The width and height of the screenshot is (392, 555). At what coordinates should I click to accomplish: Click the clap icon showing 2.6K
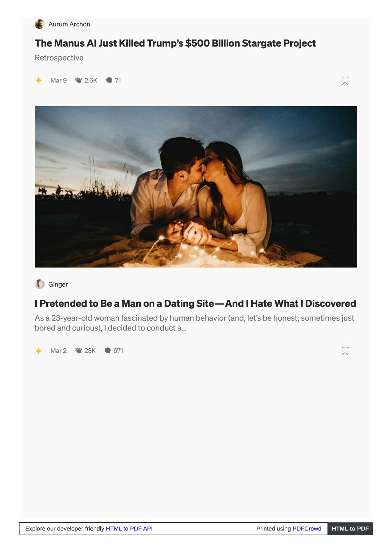coord(78,80)
